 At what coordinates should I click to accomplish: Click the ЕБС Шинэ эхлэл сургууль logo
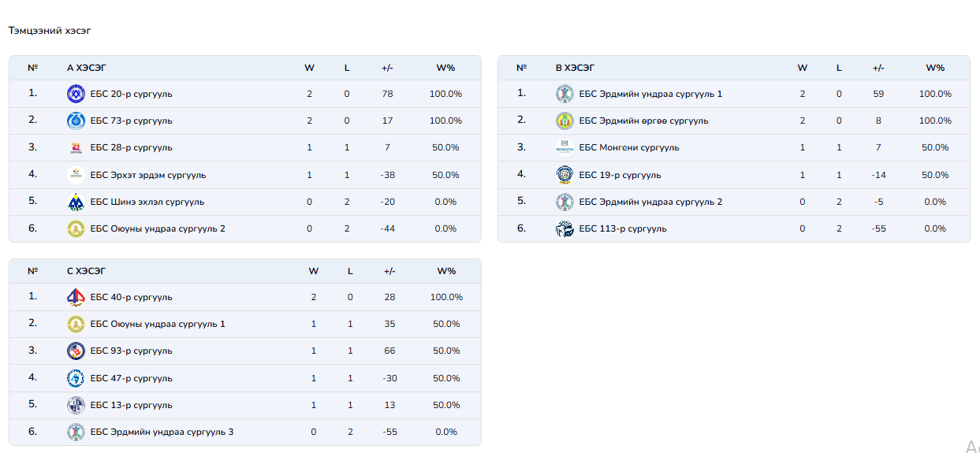tap(76, 202)
